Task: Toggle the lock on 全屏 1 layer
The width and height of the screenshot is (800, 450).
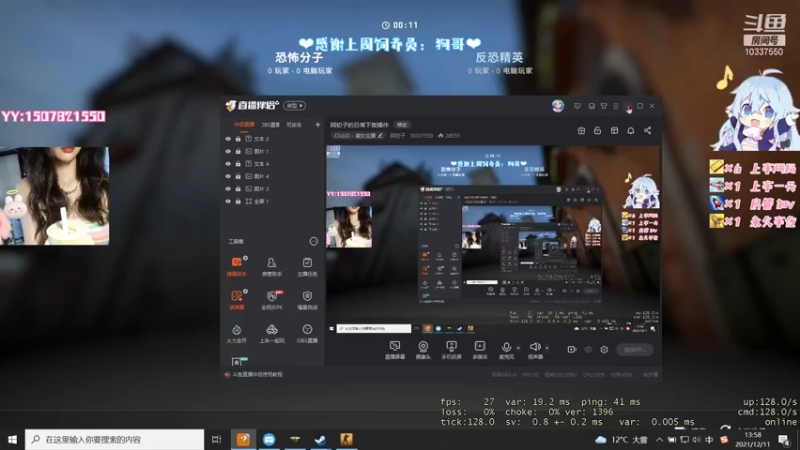Action: [238, 201]
